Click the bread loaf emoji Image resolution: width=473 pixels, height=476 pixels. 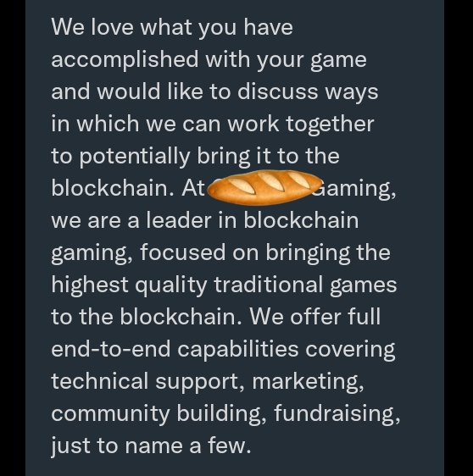click(264, 187)
